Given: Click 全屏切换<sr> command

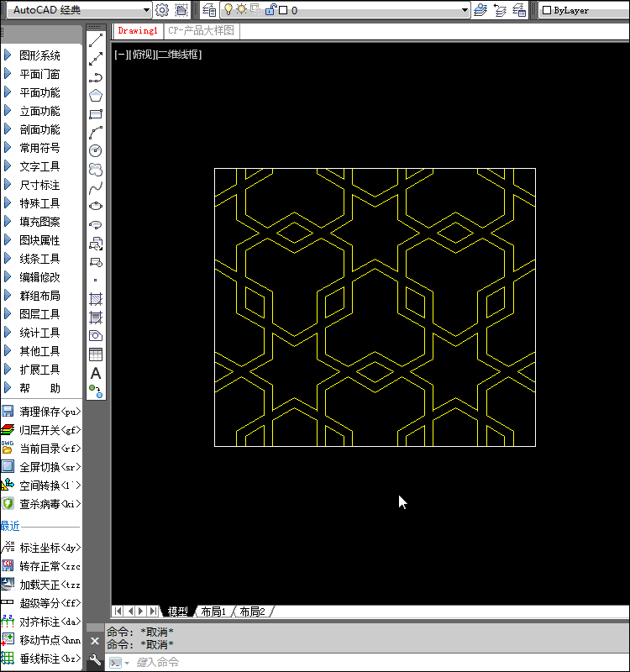Looking at the screenshot, I should pos(41,467).
